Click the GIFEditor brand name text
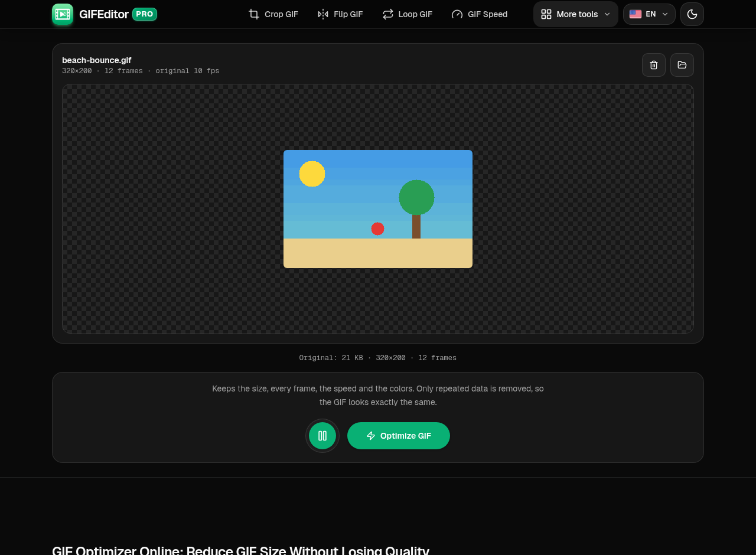The height and width of the screenshot is (555, 756). [104, 14]
